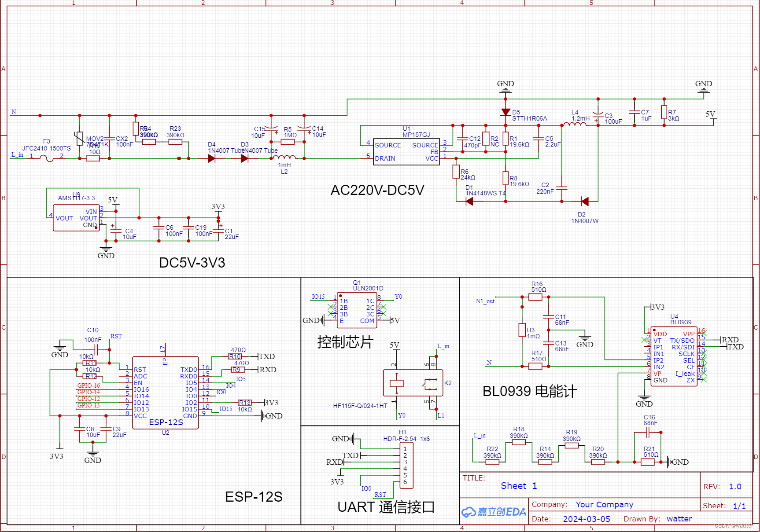Select the K2 relay symbol
Viewport: 760px width, 532px height.
413,383
